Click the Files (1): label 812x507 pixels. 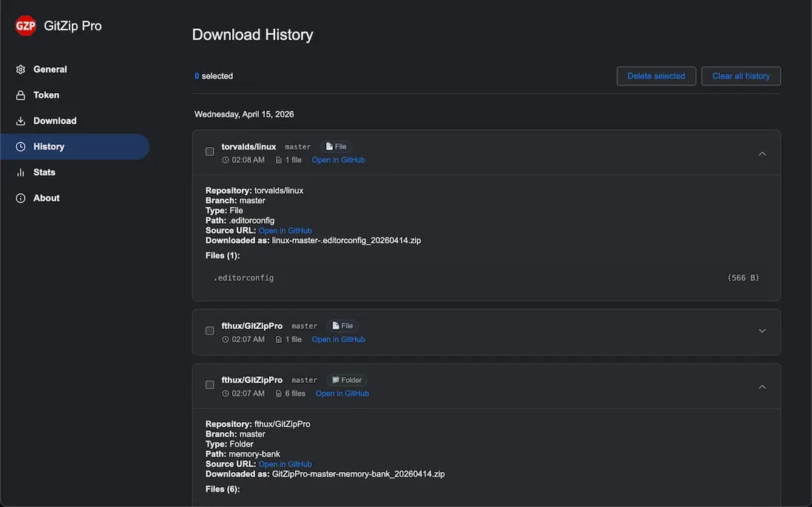(x=223, y=256)
